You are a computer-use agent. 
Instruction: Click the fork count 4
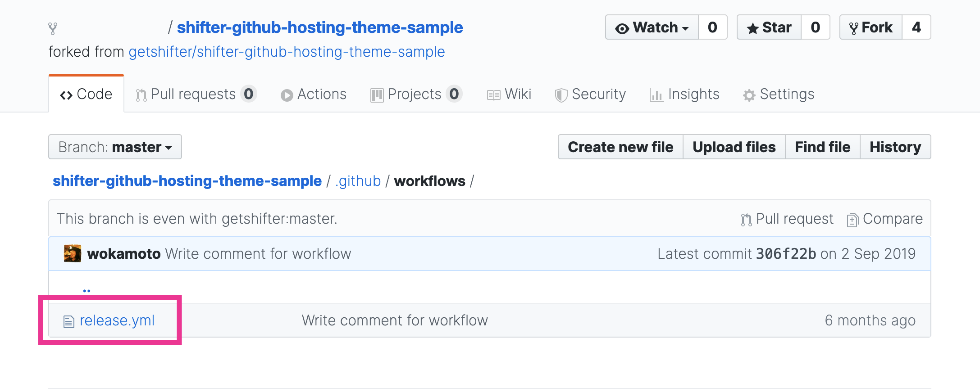pos(916,27)
